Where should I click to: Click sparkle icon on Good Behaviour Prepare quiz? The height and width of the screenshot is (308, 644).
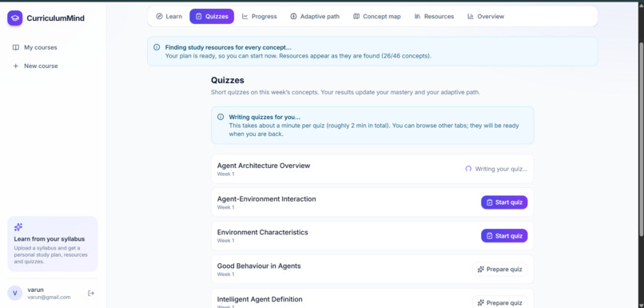(481, 270)
